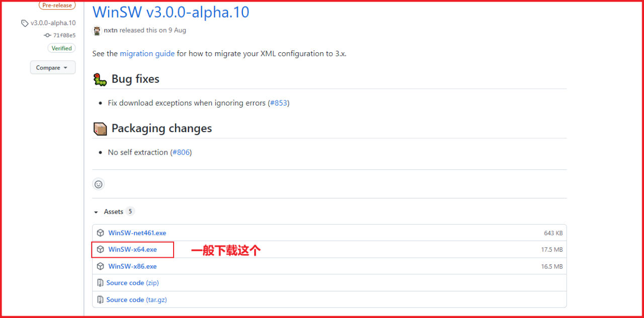Click the tag icon beside v3.0.0-alpha.10
The height and width of the screenshot is (318, 644).
point(25,23)
